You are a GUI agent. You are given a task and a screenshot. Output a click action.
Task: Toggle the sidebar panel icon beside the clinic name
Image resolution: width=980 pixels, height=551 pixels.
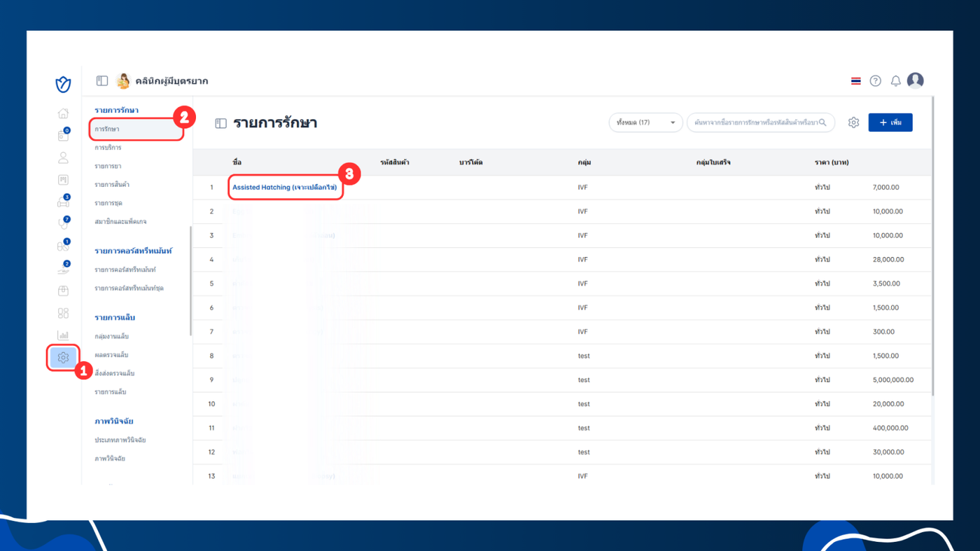pyautogui.click(x=102, y=81)
